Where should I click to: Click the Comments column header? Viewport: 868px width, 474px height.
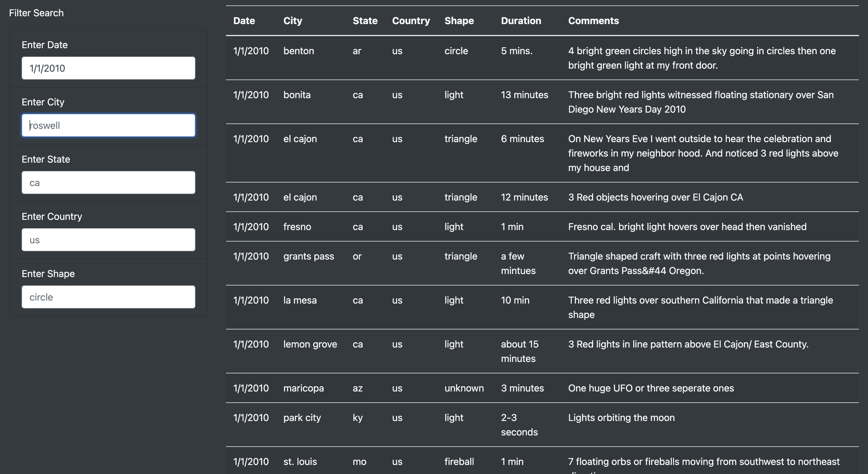(593, 20)
